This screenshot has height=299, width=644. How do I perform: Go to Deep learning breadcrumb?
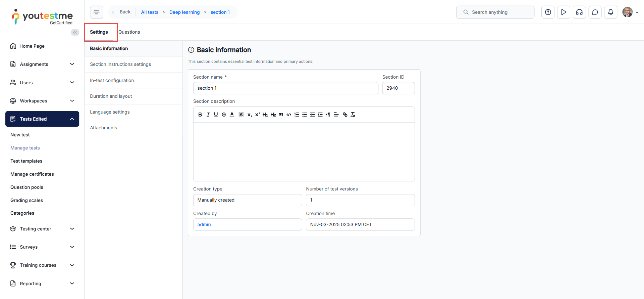coord(184,12)
